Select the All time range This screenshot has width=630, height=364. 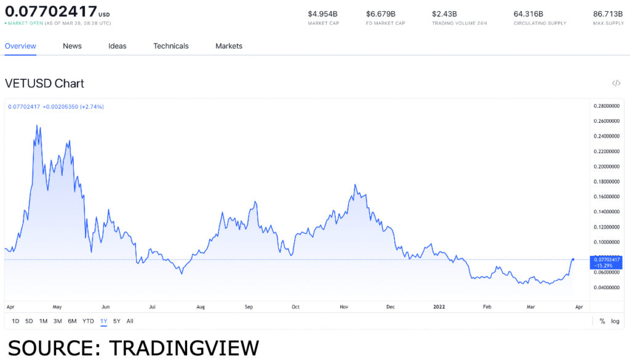click(130, 321)
